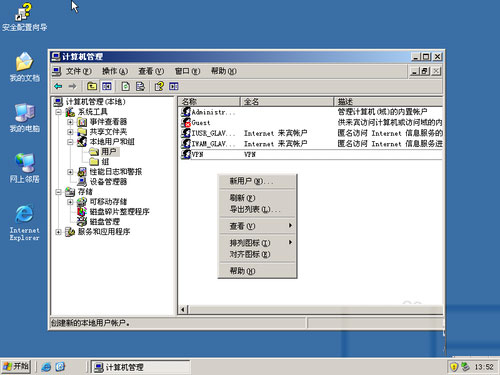Select the IUSR_GLAV user row
Viewport: 500px width, 375px height.
[312, 133]
